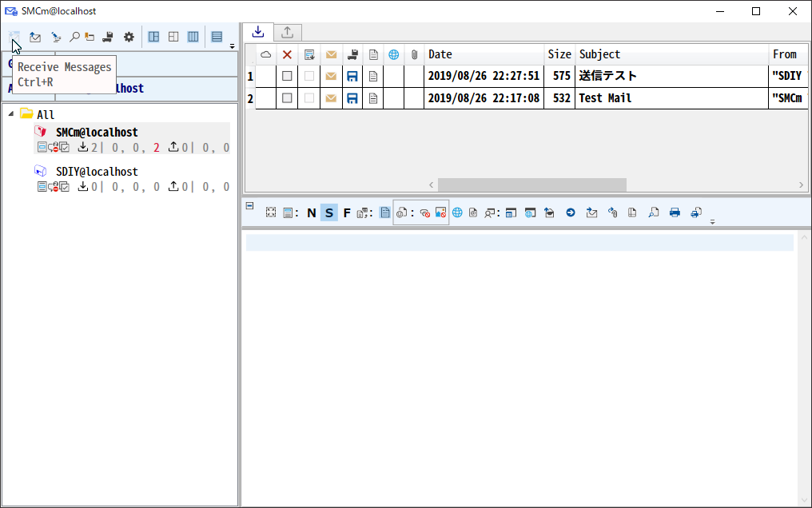Screen dimensions: 812x508
Task: Toggle the left-sidebar layout icon
Action: (x=153, y=37)
